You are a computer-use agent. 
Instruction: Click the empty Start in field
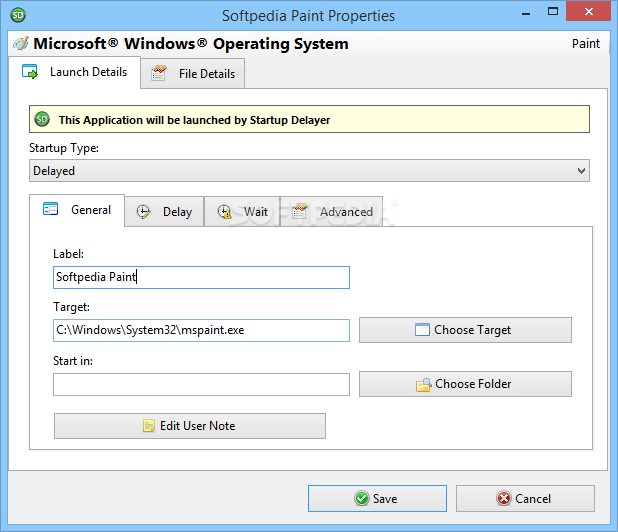pyautogui.click(x=201, y=385)
